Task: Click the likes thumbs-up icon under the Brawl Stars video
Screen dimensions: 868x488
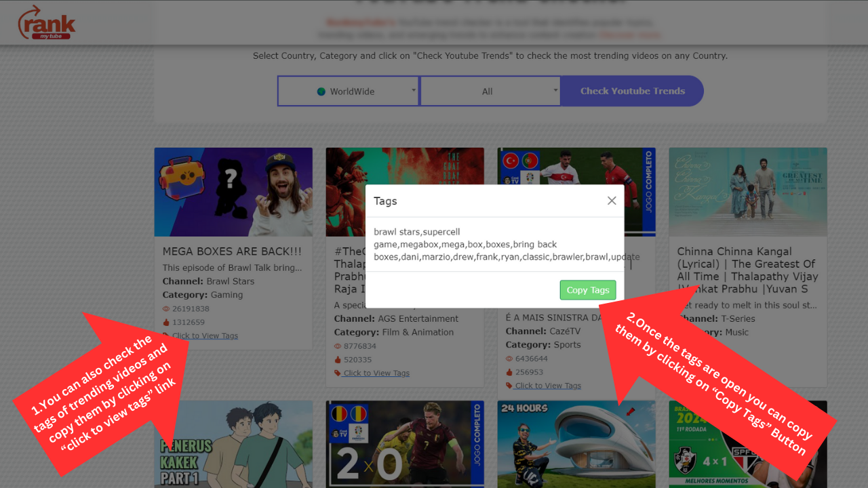Action: tap(166, 323)
